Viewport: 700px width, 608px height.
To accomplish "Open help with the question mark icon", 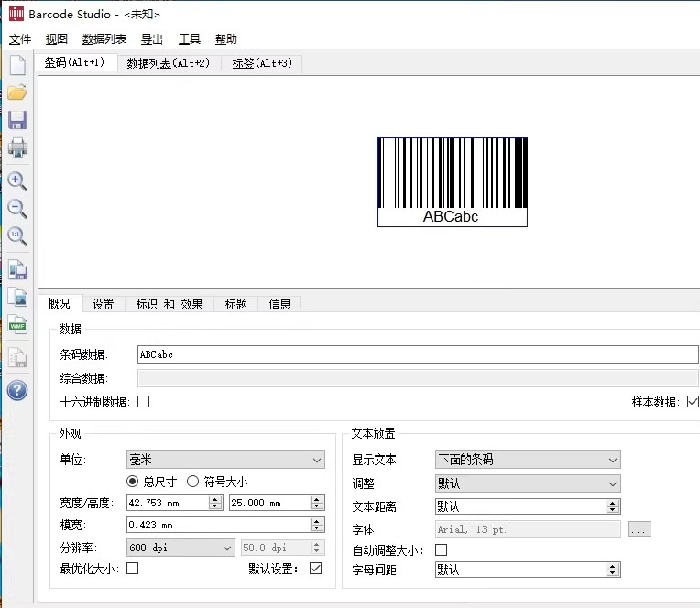I will (x=17, y=390).
